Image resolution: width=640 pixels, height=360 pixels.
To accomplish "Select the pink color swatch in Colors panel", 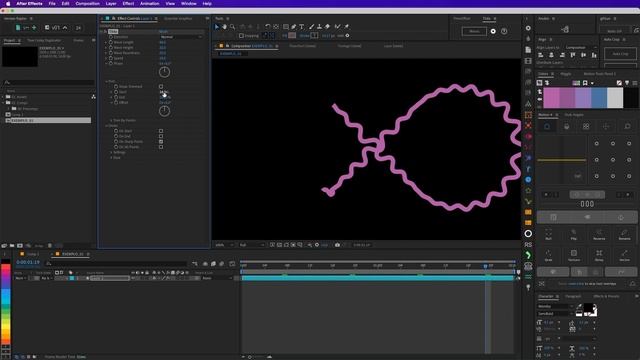I will coord(551,98).
